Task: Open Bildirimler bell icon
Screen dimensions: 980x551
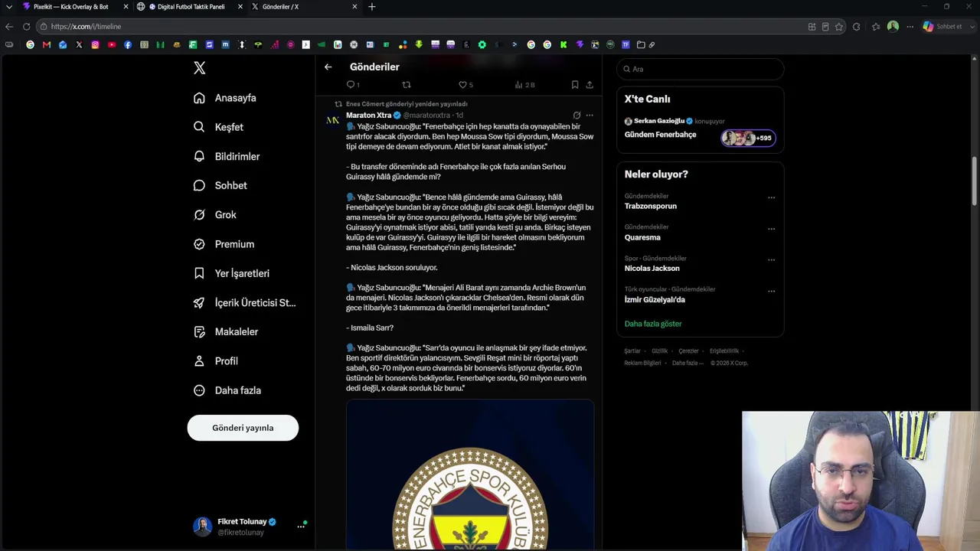Action: point(199,156)
